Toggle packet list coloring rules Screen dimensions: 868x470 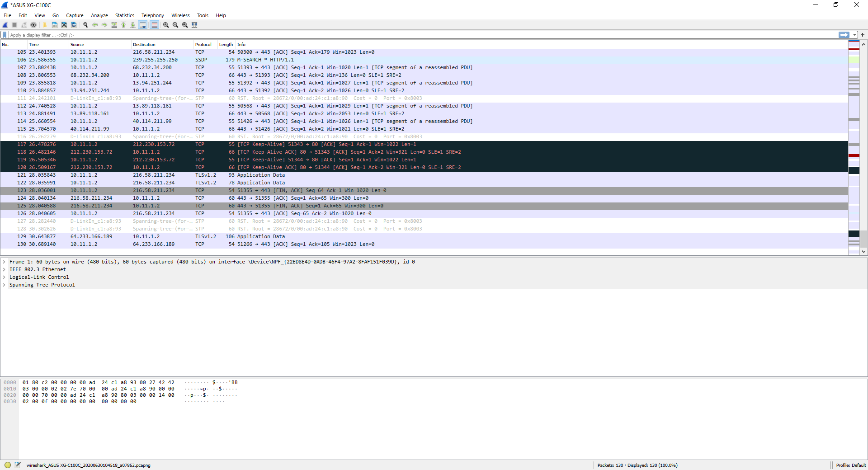click(x=155, y=25)
